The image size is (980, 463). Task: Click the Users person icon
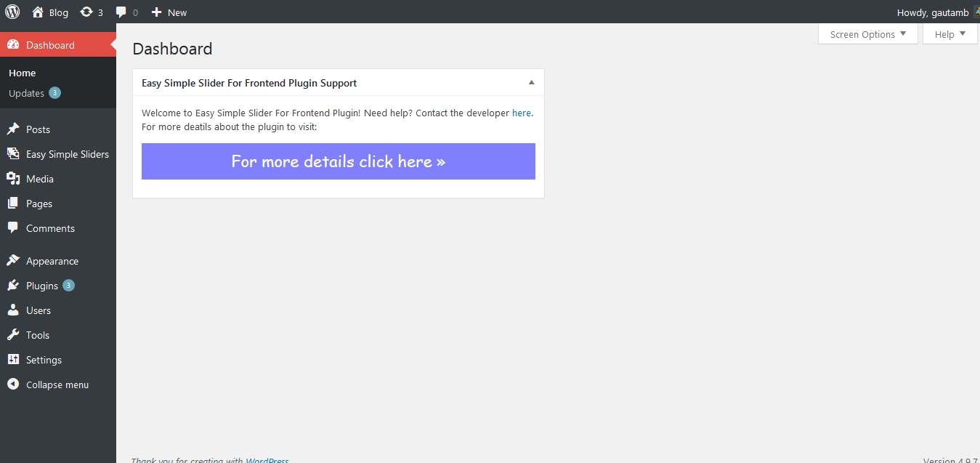click(13, 310)
